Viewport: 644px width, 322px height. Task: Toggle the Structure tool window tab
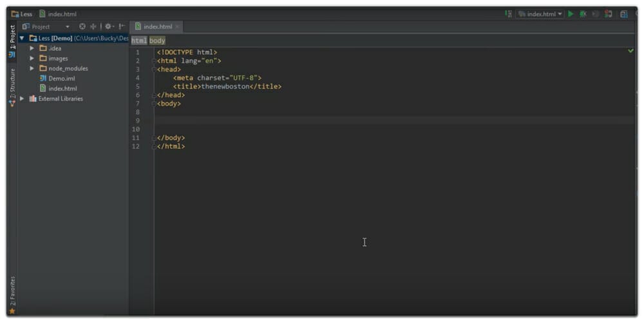pos(12,86)
